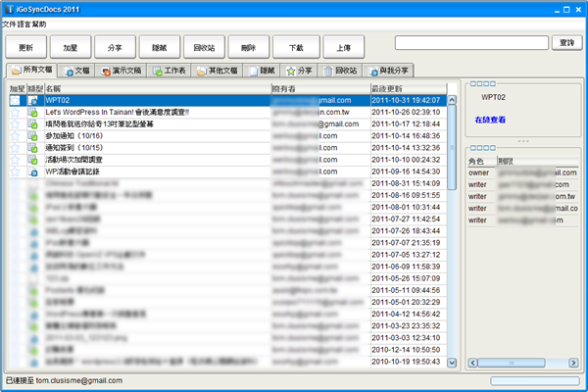Screen dimensions: 588x392
Task: Switch to the 文檔 tab
Action: [x=76, y=71]
